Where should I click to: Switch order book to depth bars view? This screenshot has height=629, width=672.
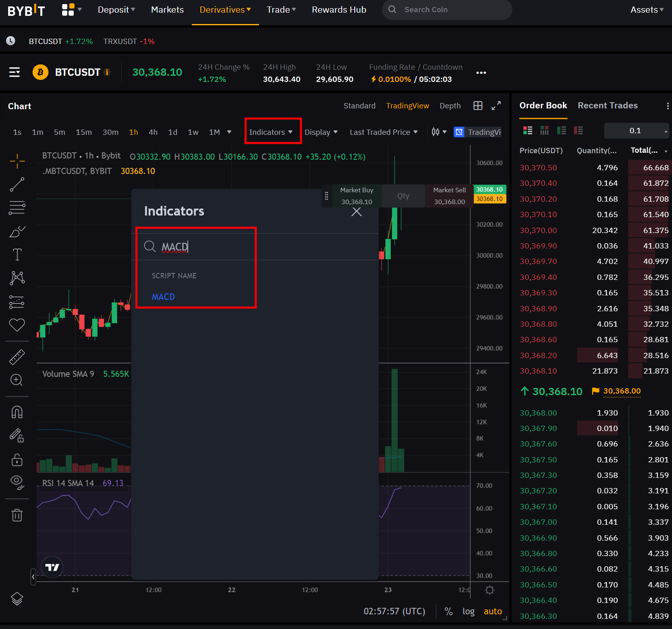click(545, 130)
